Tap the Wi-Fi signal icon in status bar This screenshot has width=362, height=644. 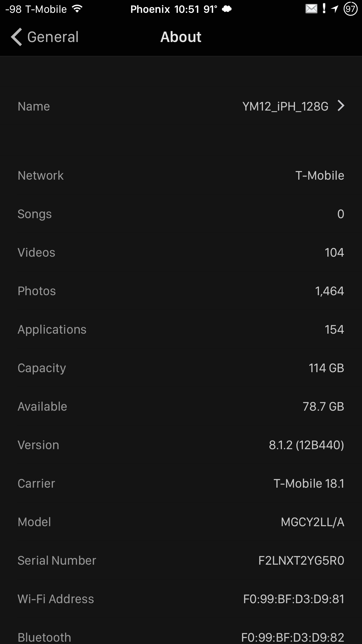click(x=77, y=9)
